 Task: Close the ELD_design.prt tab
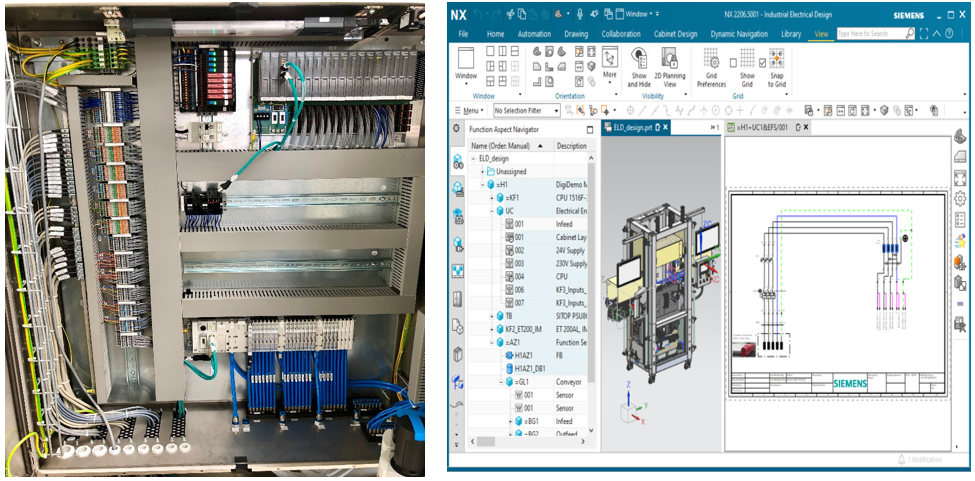coord(665,127)
